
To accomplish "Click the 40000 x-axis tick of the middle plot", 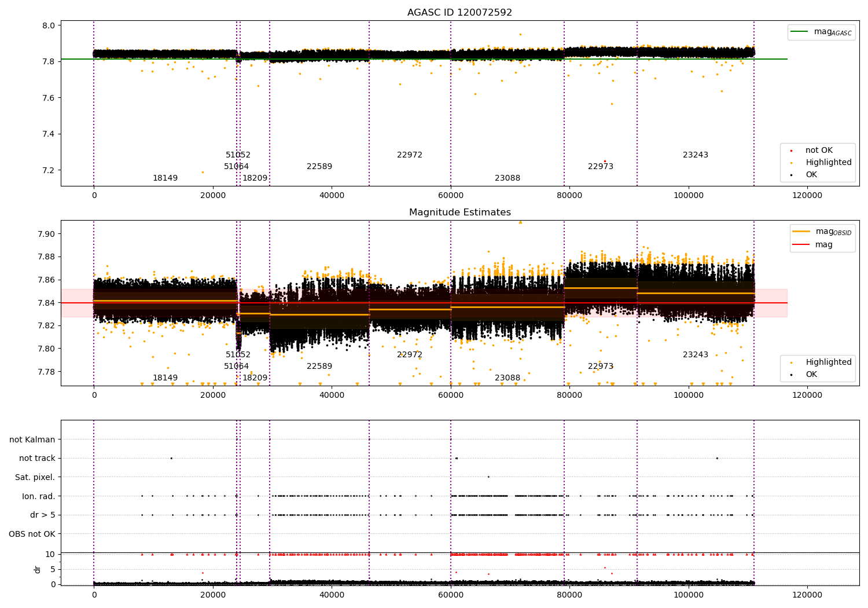I will click(x=332, y=395).
